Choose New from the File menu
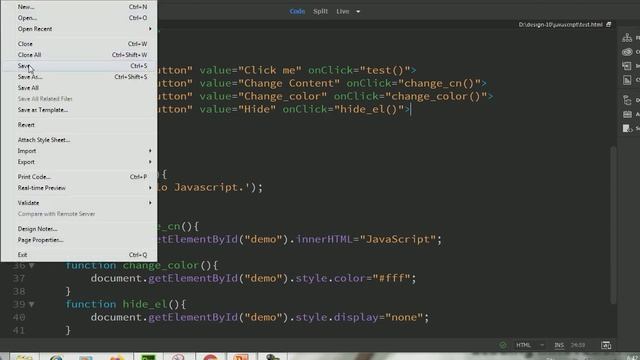The image size is (640, 360). point(79,7)
